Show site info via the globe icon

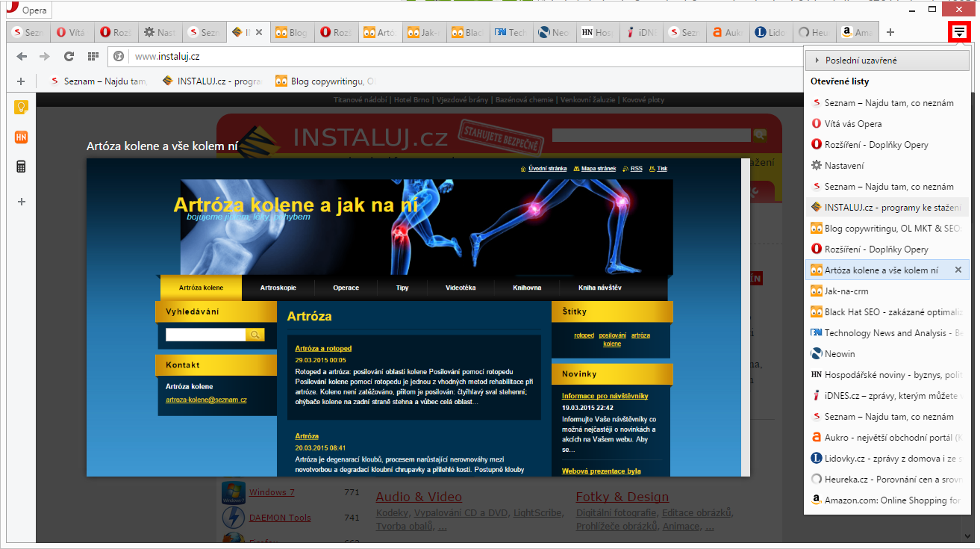(x=119, y=56)
